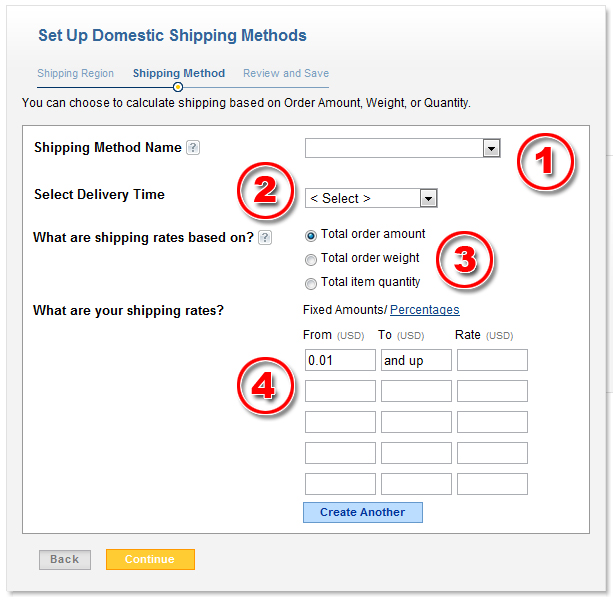Screen dimensions: 613x600
Task: Click red circled number 3 marker
Action: (x=464, y=259)
